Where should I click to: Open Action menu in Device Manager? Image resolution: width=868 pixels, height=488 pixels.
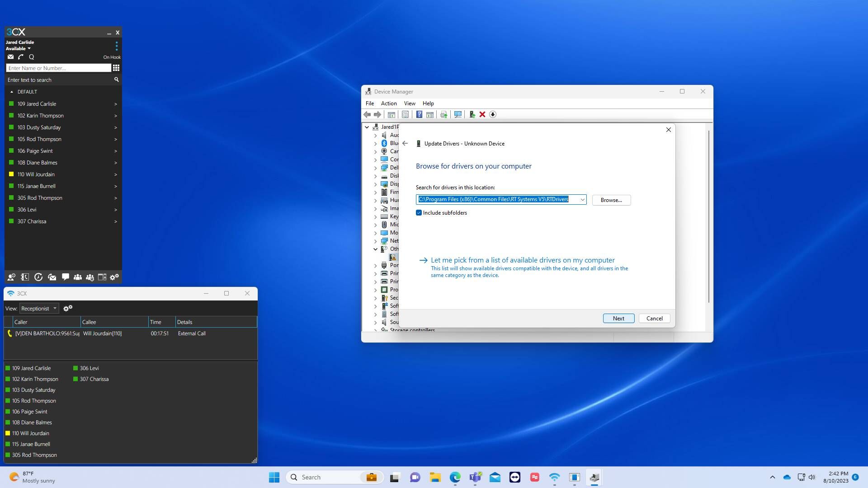point(389,103)
